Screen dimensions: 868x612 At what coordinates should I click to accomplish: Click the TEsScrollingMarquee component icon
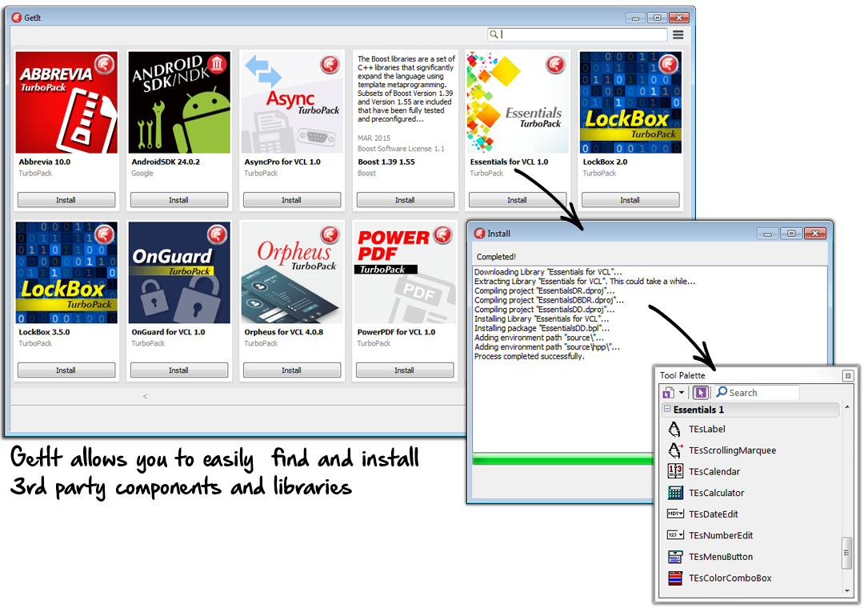pos(675,450)
